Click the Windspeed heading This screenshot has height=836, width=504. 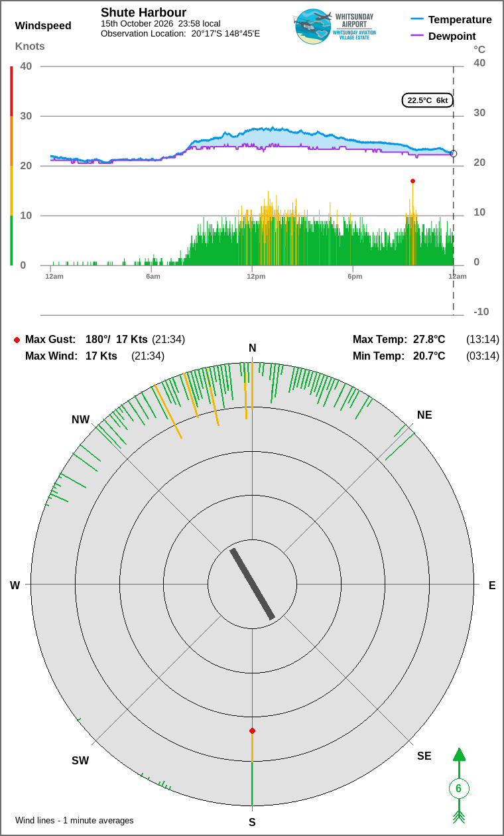pos(43,26)
